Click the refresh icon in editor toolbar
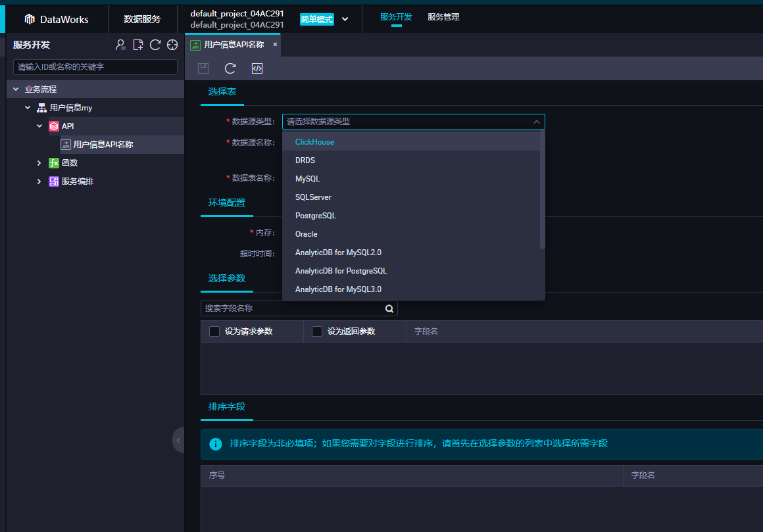The width and height of the screenshot is (763, 532). tap(230, 68)
